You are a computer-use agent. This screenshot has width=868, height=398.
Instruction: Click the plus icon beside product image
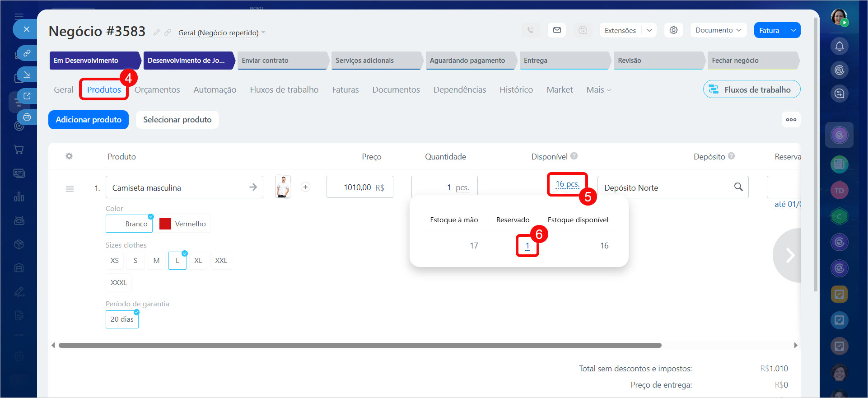coord(306,187)
